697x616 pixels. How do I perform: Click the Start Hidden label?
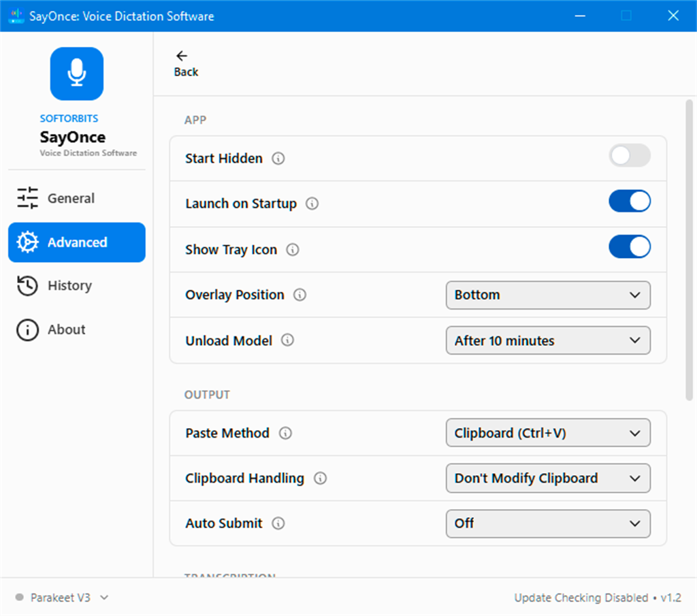pyautogui.click(x=223, y=159)
